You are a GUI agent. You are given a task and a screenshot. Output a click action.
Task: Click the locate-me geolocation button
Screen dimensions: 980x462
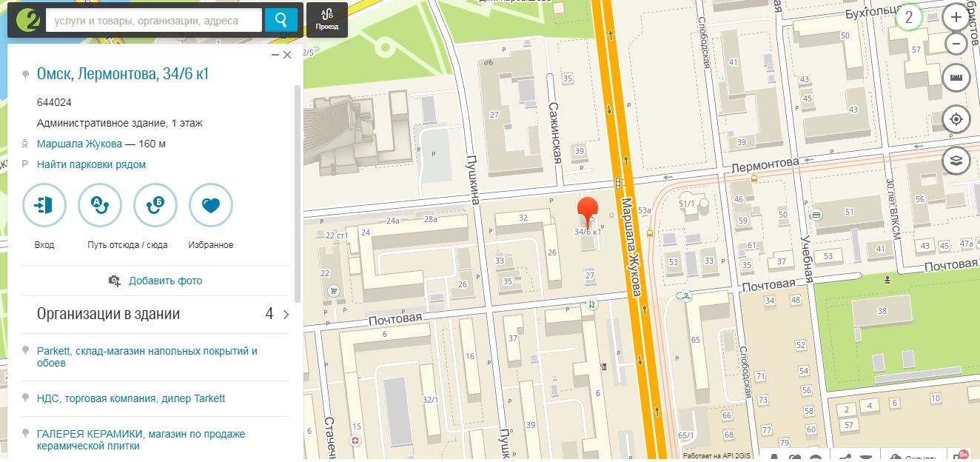coord(956,118)
